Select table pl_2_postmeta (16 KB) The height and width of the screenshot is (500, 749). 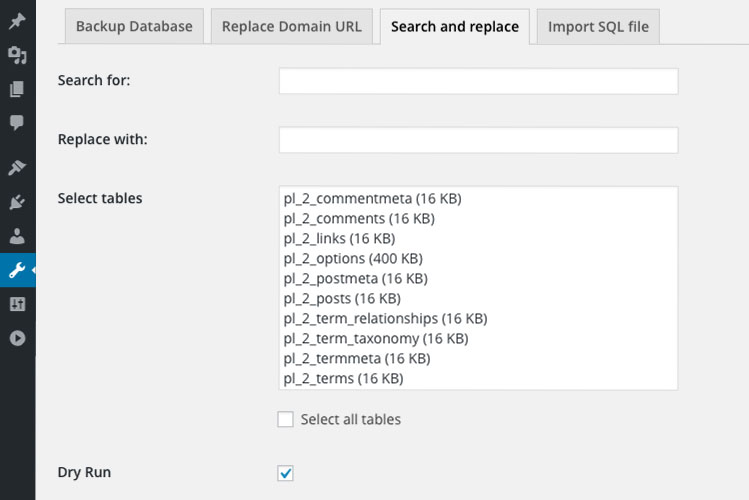478,278
